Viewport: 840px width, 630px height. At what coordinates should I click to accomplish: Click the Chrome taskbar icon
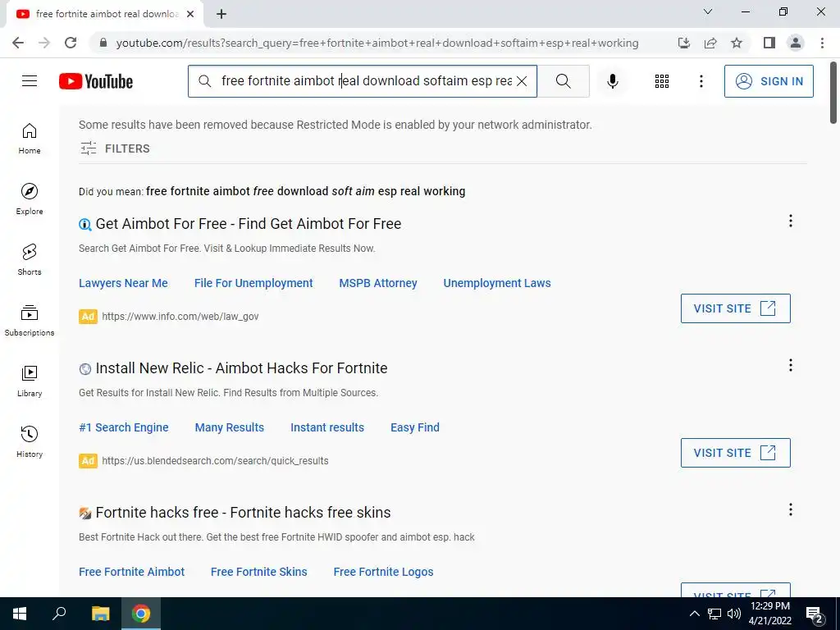141,614
